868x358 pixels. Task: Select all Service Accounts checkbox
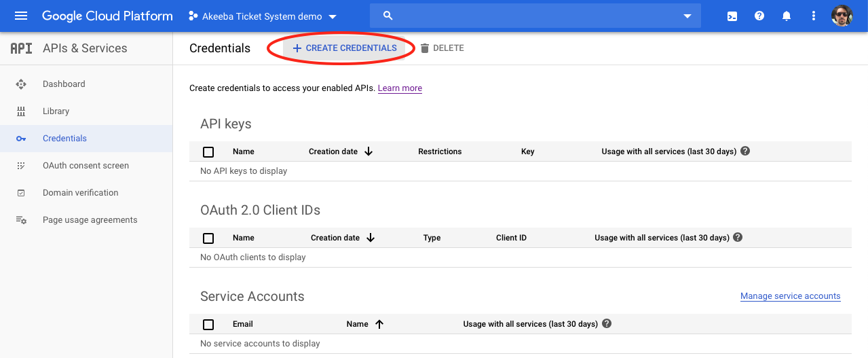pyautogui.click(x=208, y=325)
